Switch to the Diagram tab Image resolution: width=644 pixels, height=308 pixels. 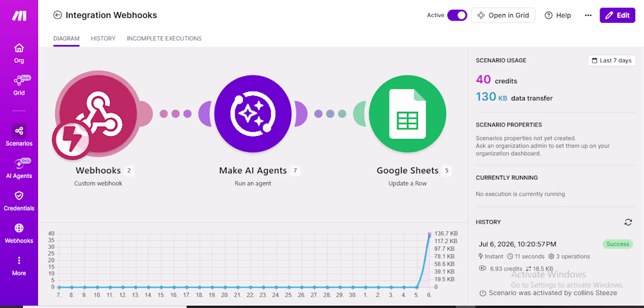point(66,39)
